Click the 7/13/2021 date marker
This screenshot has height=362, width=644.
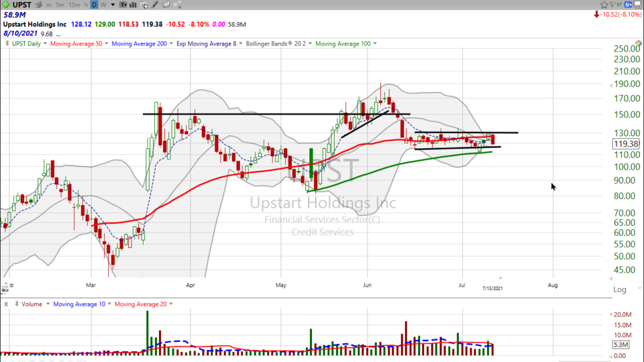[492, 288]
